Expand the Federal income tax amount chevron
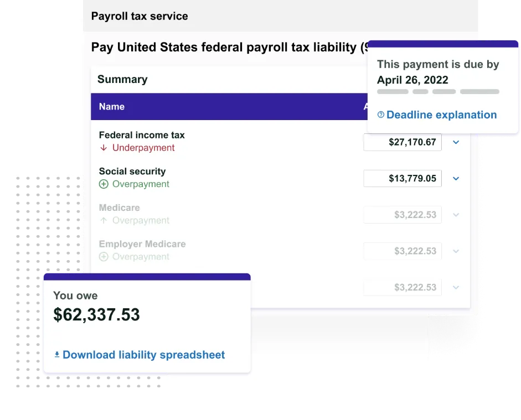 pyautogui.click(x=456, y=142)
